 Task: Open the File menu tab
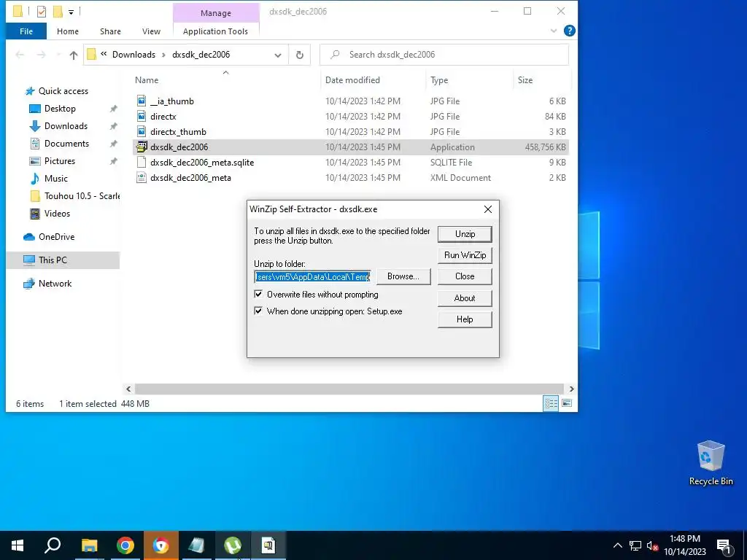click(x=26, y=31)
